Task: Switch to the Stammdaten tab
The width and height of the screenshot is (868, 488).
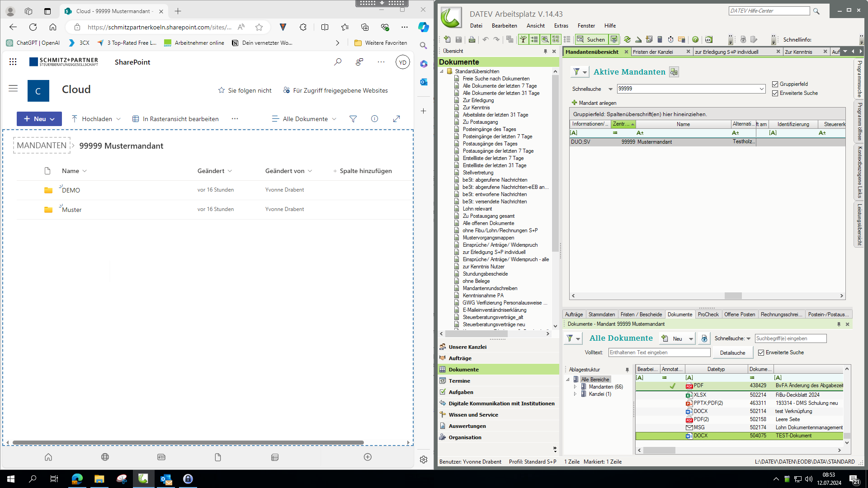Action: pos(601,314)
